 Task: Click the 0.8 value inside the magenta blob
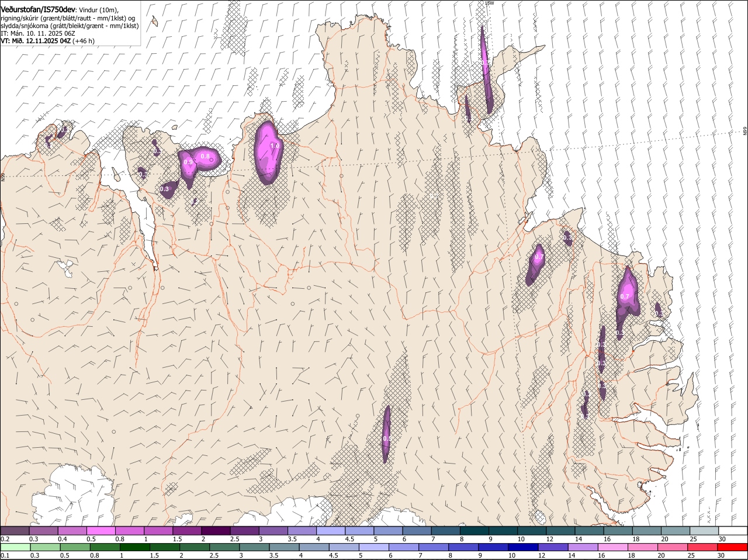(x=205, y=156)
